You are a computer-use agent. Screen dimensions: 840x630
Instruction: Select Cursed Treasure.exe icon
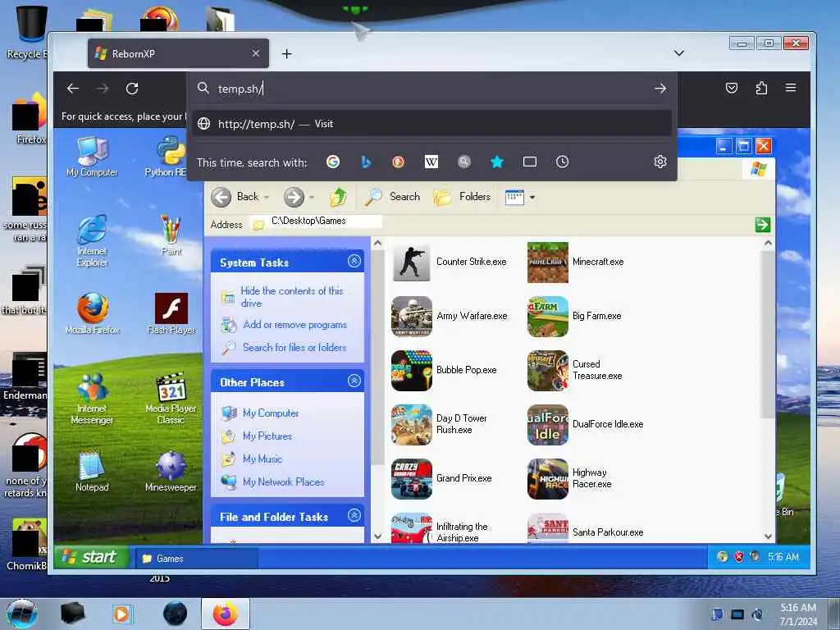coord(547,370)
